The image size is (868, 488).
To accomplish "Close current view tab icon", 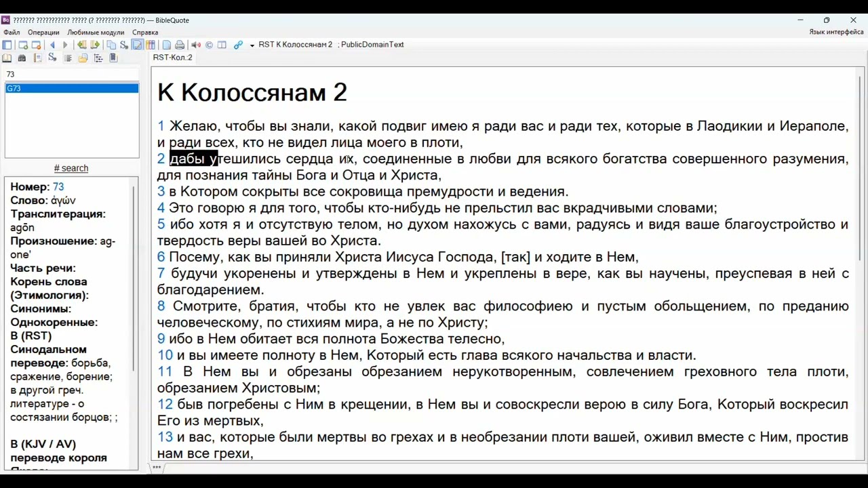I will click(x=36, y=45).
